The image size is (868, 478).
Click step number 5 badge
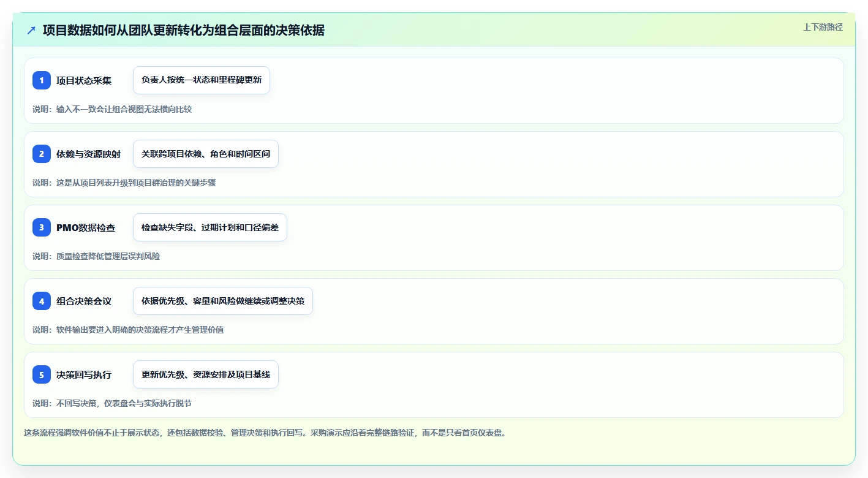click(42, 374)
